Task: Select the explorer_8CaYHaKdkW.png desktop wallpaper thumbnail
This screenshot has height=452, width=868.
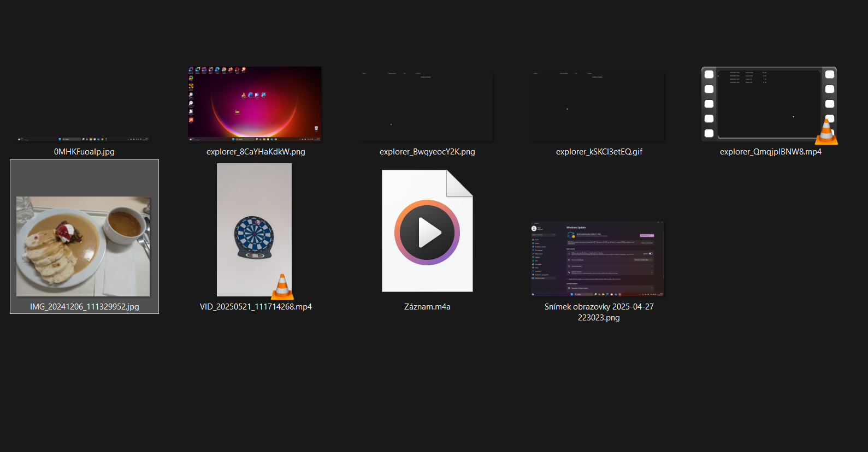Action: click(x=255, y=104)
